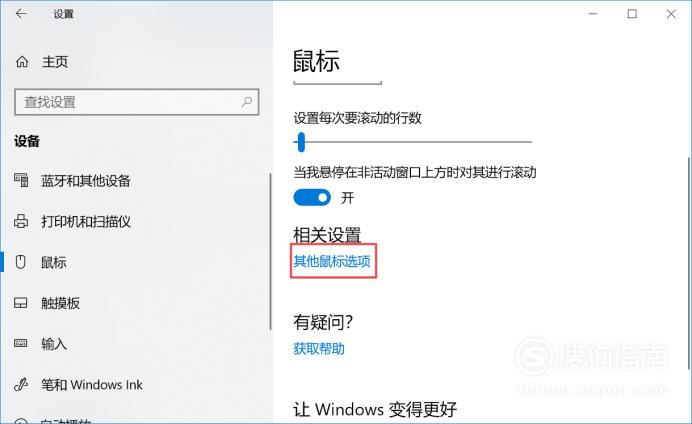The image size is (692, 424).
Task: Click the magnifier search icon
Action: [246, 102]
